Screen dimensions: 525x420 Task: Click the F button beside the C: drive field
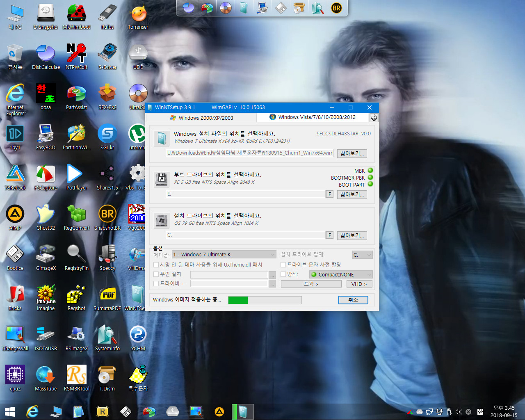click(329, 235)
